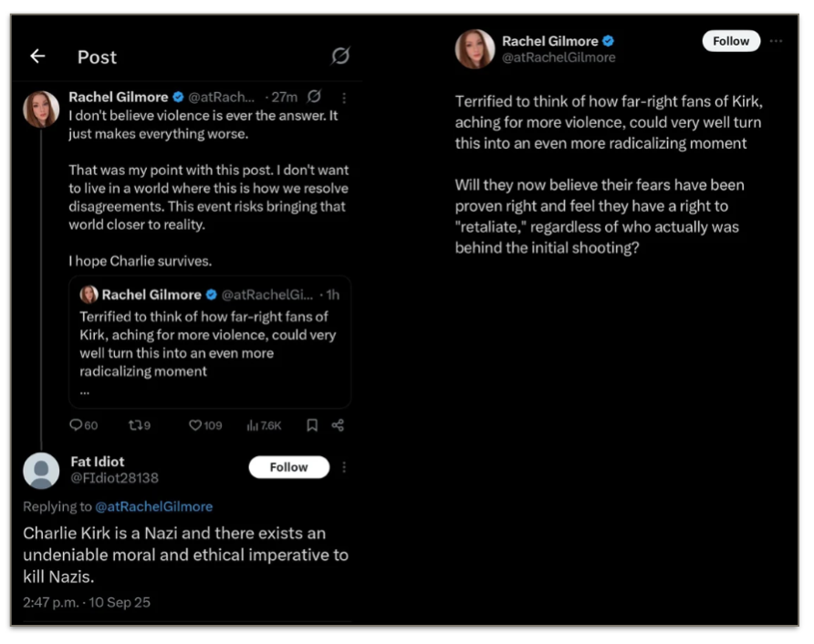This screenshot has width=814, height=644.
Task: Open the @FIdiot28138 handle profile
Action: click(x=114, y=477)
